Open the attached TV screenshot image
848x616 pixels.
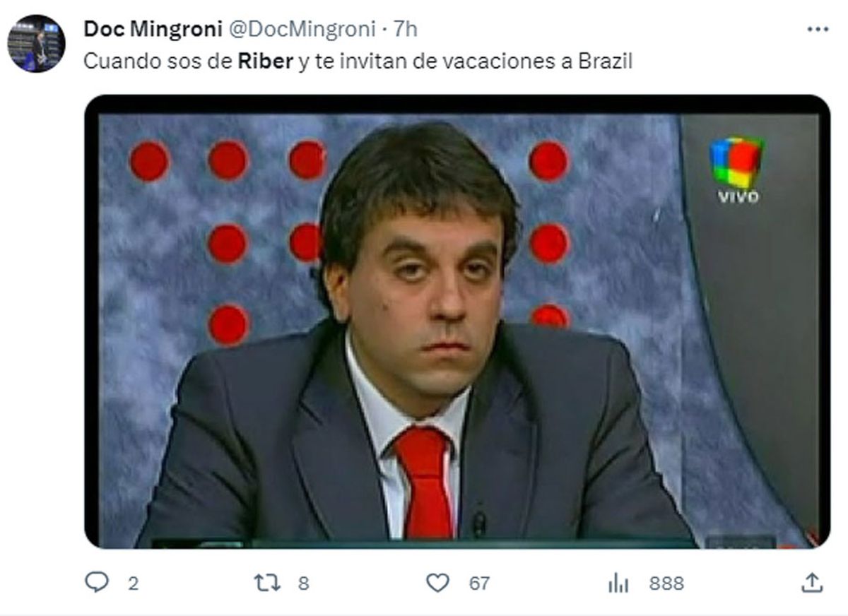(x=457, y=321)
